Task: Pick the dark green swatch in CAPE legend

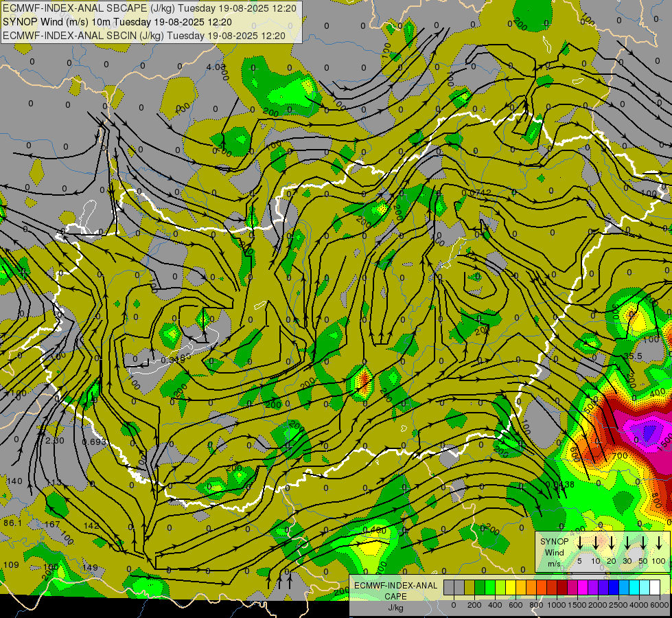Action: click(x=480, y=588)
